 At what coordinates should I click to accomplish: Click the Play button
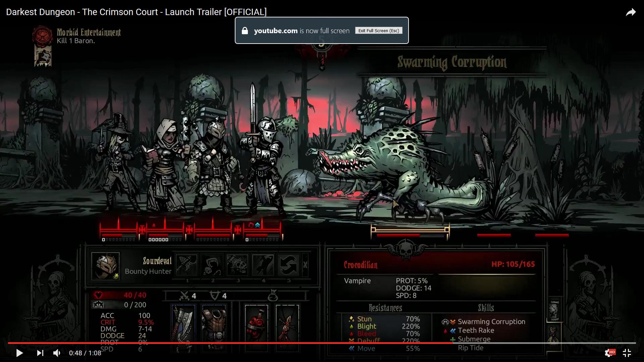[x=19, y=353]
